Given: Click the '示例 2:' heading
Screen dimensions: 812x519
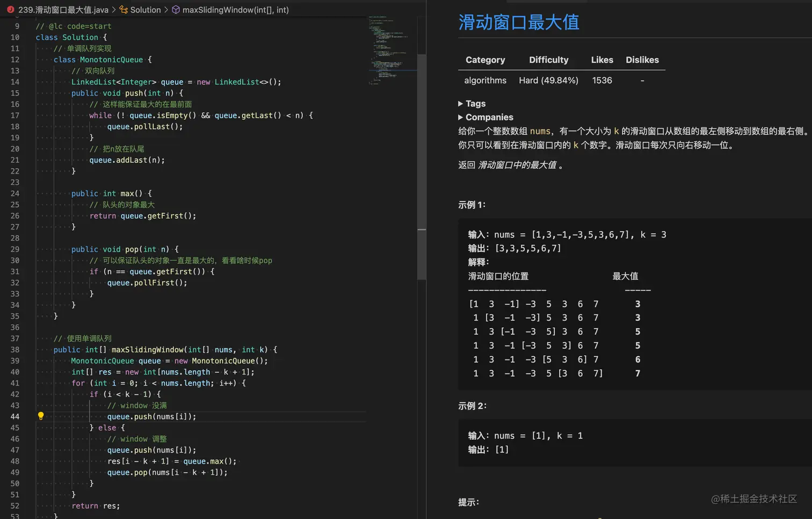Looking at the screenshot, I should coord(472,406).
